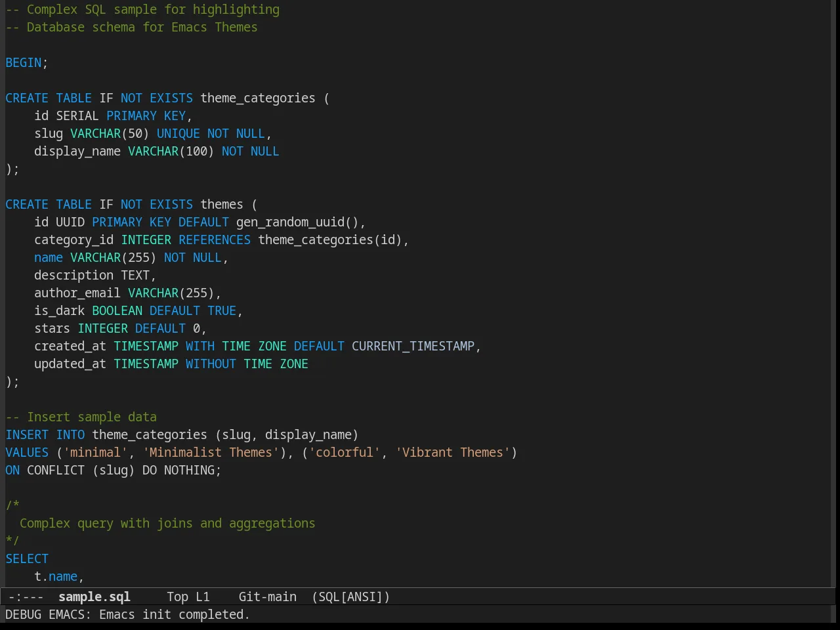Click the comment 'Database schema for Emacs Themes'
840x630 pixels.
(142, 27)
